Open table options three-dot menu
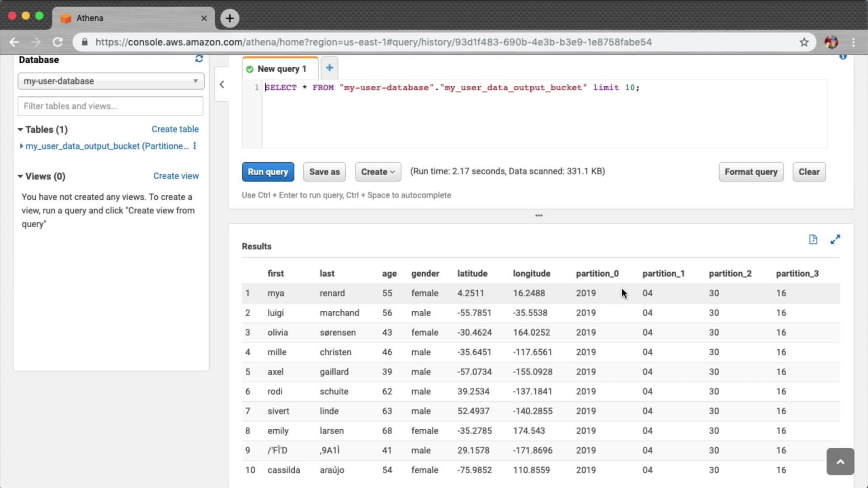 click(x=195, y=146)
